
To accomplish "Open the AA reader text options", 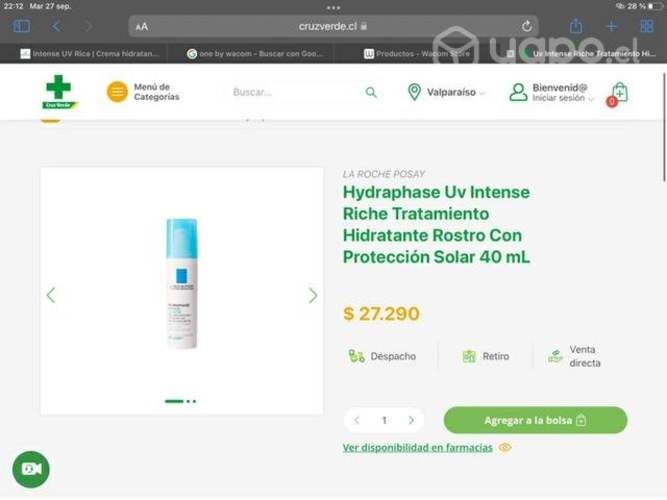I will point(142,27).
